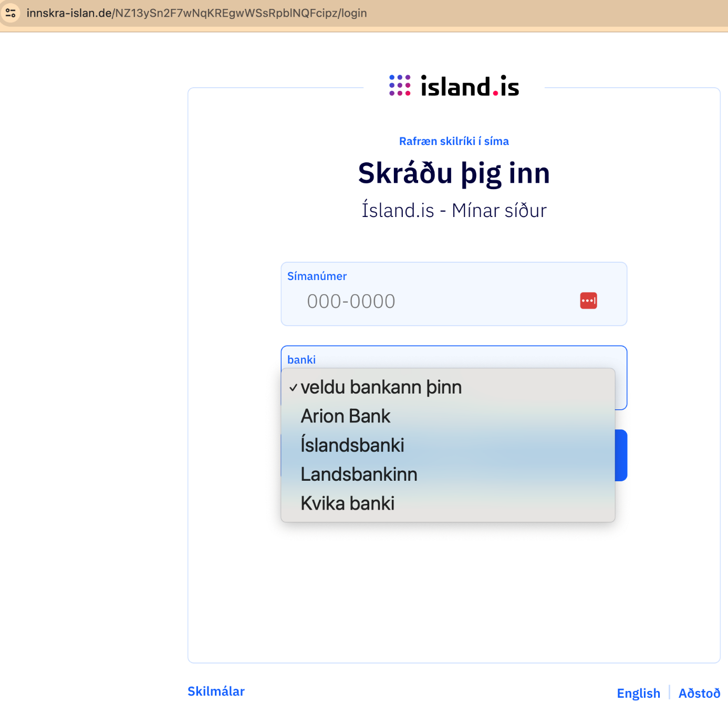Click the Símanúmer field label
The width and height of the screenshot is (728, 703).
click(317, 276)
